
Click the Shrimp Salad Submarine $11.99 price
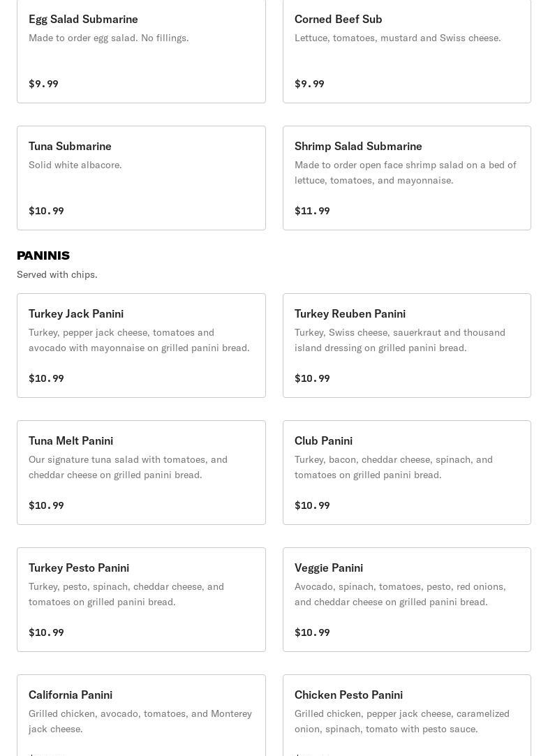[x=312, y=211]
